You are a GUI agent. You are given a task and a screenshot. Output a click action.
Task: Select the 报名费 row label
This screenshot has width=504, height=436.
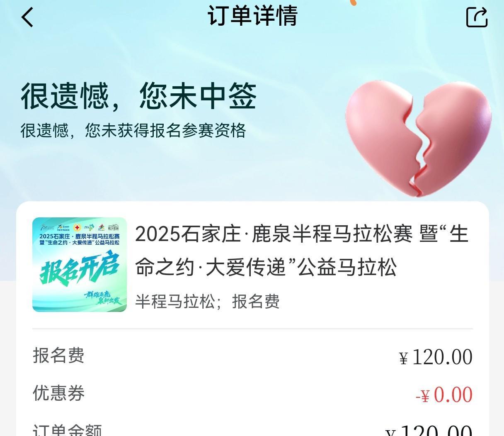click(x=58, y=355)
